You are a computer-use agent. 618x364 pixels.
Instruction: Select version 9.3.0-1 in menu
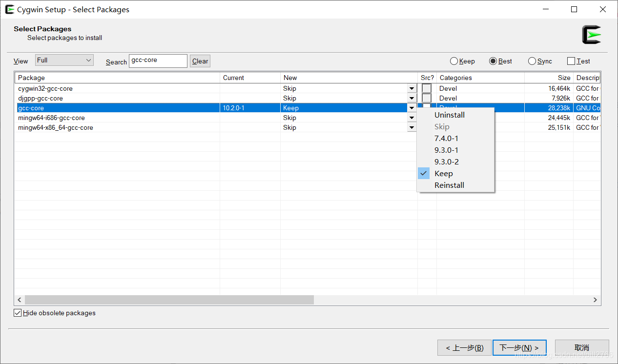455,150
